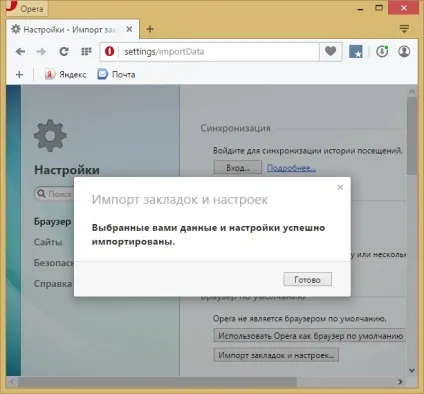
Task: Open the downloads icon
Action: pyautogui.click(x=382, y=52)
